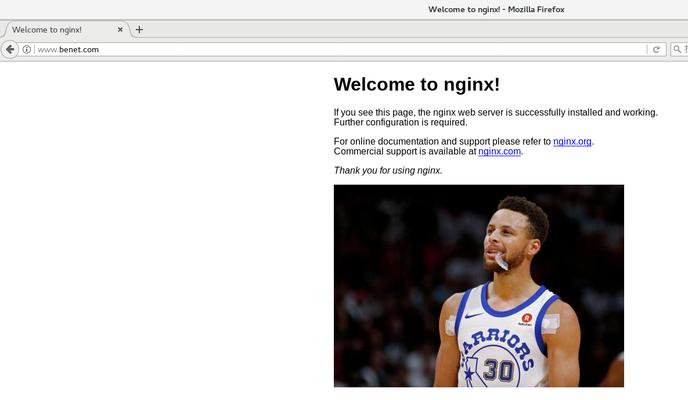Viewport: 688px width, 400px height.
Task: Click 'Commercial support is available at' text
Action: tap(405, 151)
